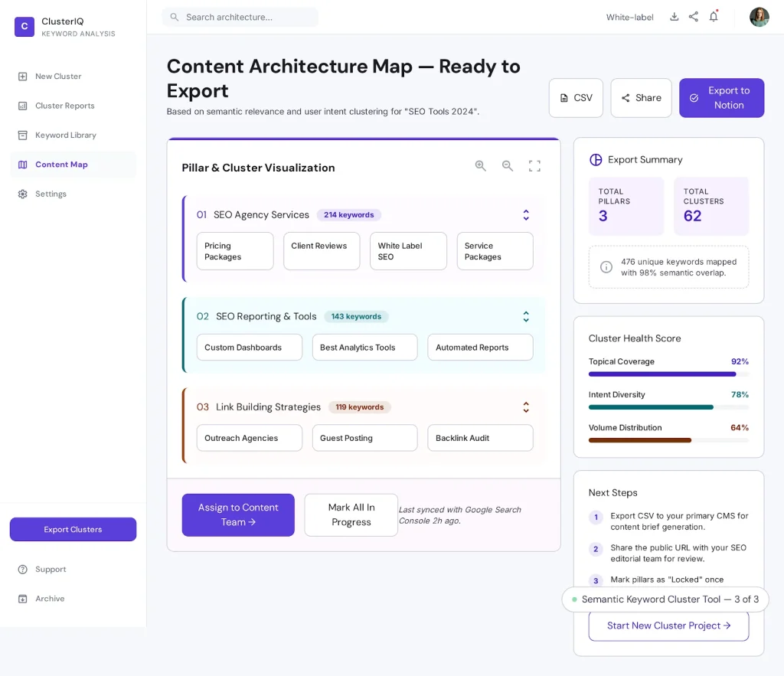This screenshot has height=676, width=784.
Task: Click the Total Pillars stat card
Action: 626,206
